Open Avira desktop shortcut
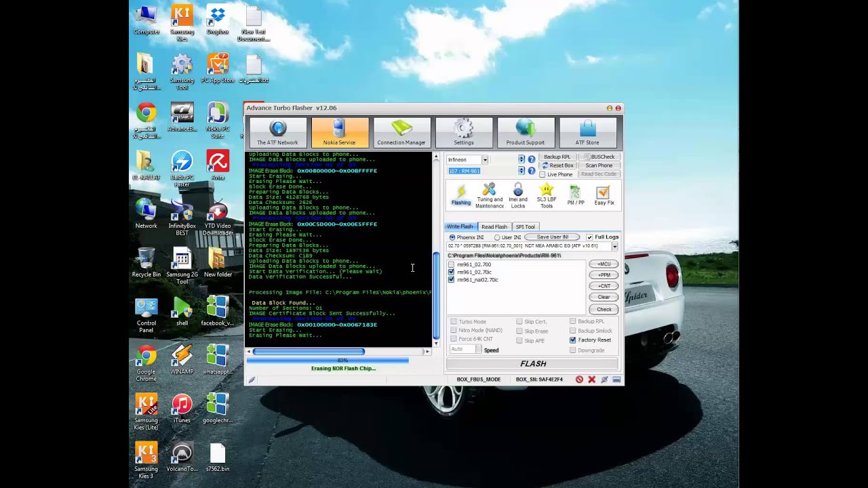 (x=217, y=165)
